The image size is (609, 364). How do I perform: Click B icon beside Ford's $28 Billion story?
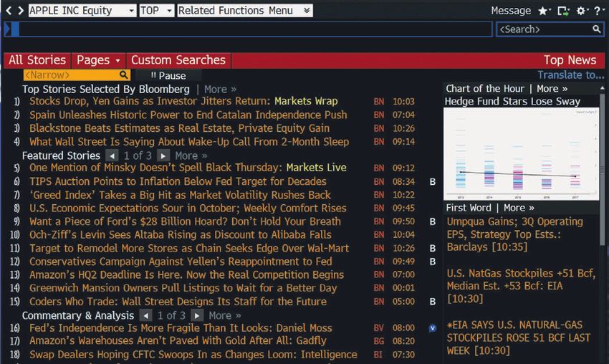[432, 221]
